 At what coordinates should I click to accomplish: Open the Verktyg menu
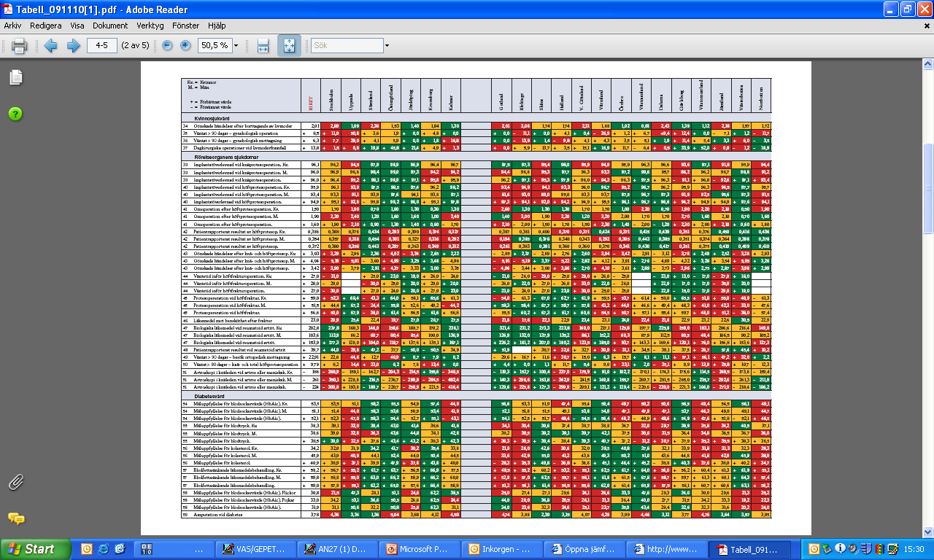pos(150,25)
